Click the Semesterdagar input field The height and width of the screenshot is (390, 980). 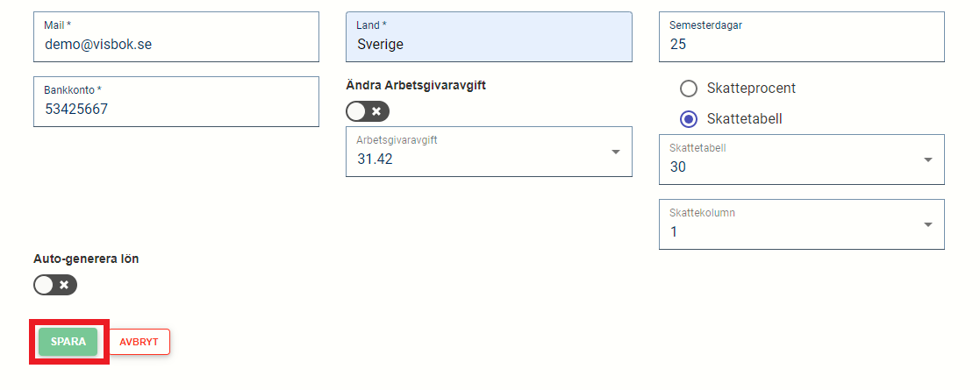click(801, 44)
